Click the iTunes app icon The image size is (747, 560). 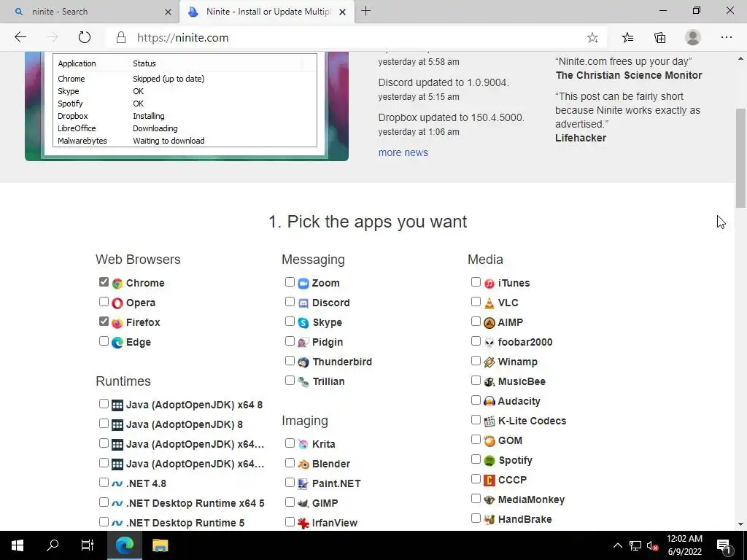(x=489, y=284)
